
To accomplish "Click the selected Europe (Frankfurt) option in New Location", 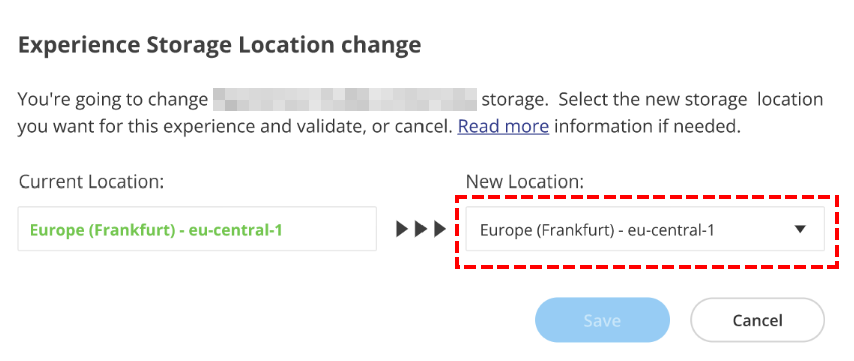I will click(x=597, y=230).
